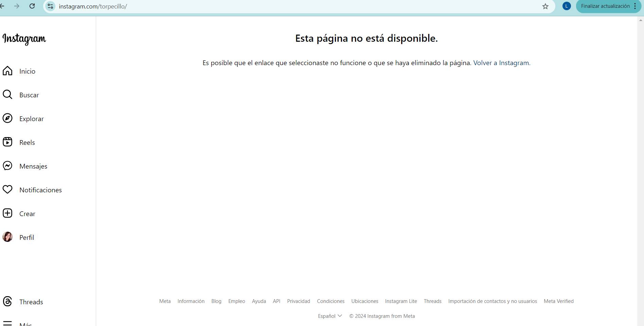Click the Crear plus icon
Viewport: 644px width, 326px height.
coord(7,213)
